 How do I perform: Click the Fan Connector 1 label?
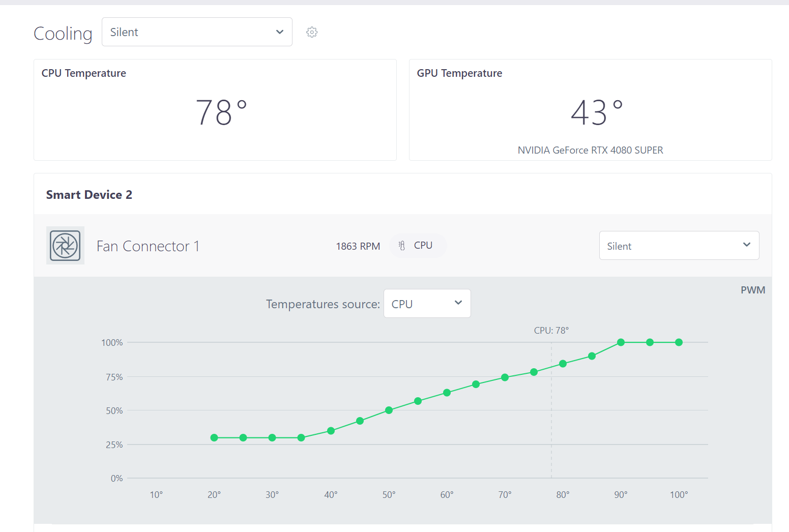tap(148, 246)
